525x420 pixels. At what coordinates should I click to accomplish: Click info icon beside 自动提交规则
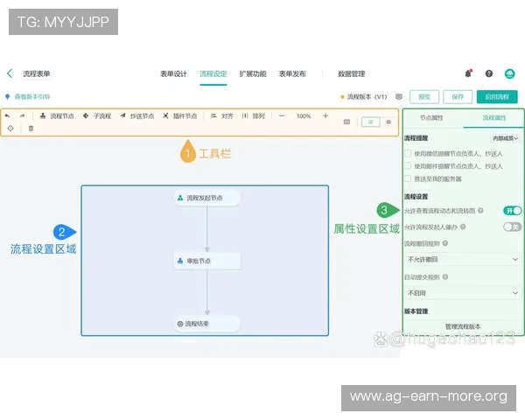(445, 276)
